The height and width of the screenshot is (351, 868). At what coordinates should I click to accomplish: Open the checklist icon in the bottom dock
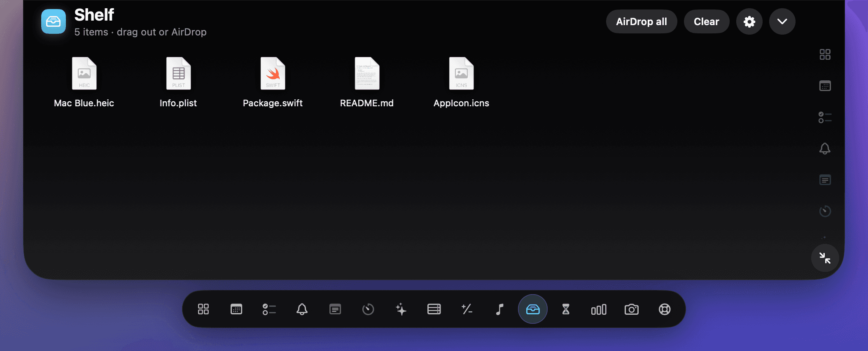coord(269,309)
